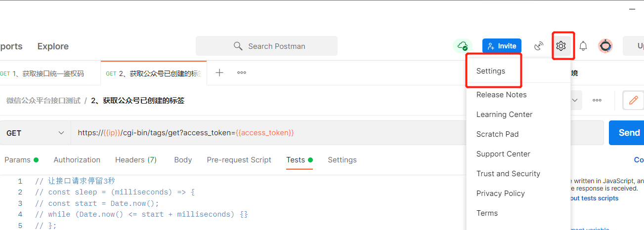
Task: Add a new request tab
Action: pyautogui.click(x=219, y=73)
